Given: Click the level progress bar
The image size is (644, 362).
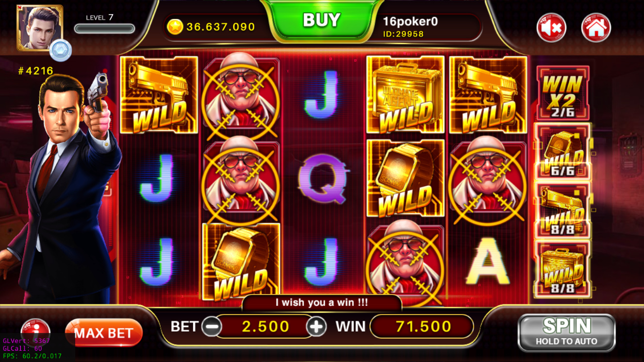Looking at the screenshot, I should [104, 29].
